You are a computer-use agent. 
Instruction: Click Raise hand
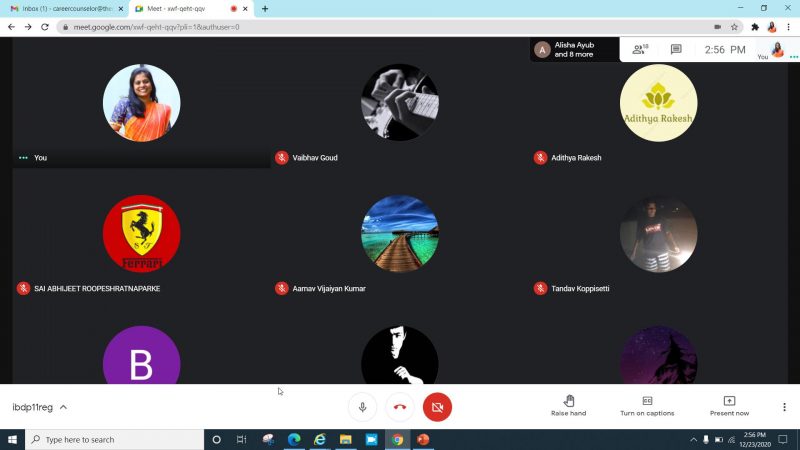568,406
